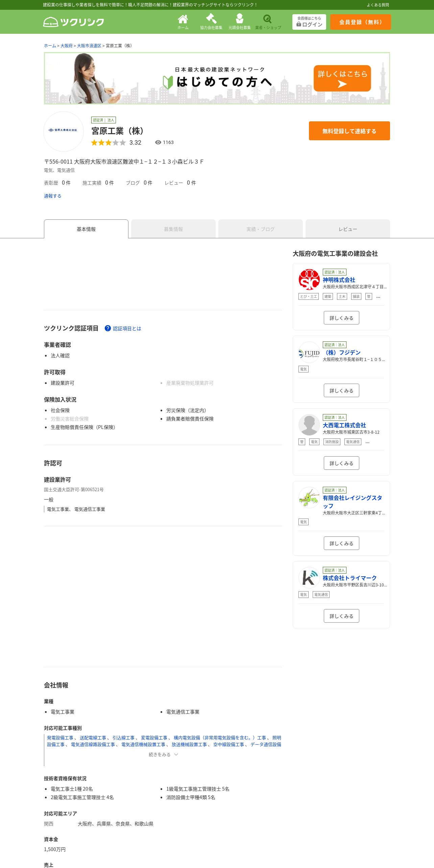Open 大西電工 avatar placeholder
The image size is (434, 868).
pos(309,425)
